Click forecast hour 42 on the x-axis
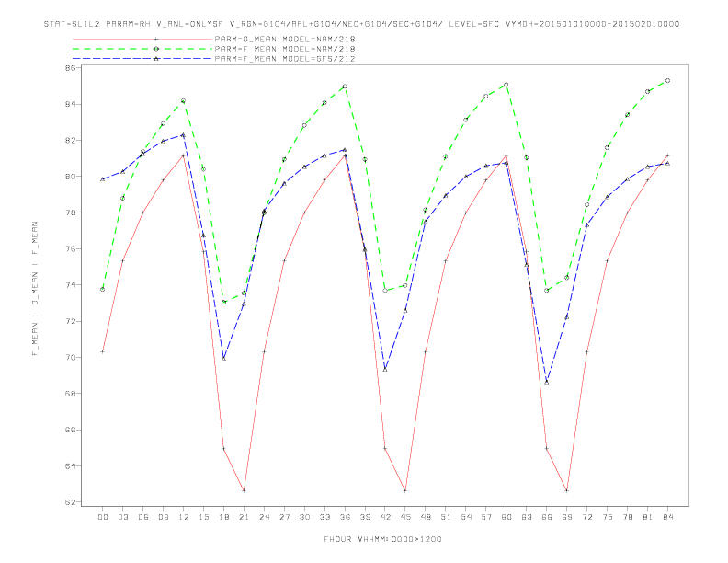 385,517
